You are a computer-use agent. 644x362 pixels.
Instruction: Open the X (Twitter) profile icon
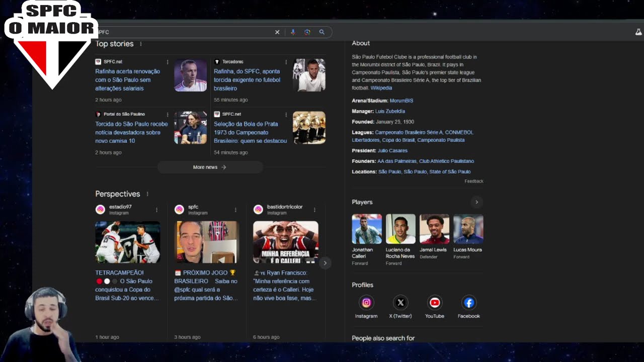(400, 303)
